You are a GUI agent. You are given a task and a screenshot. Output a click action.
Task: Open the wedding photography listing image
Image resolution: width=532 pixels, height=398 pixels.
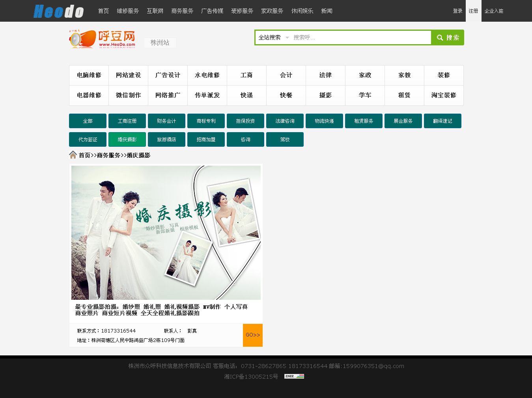point(166,232)
